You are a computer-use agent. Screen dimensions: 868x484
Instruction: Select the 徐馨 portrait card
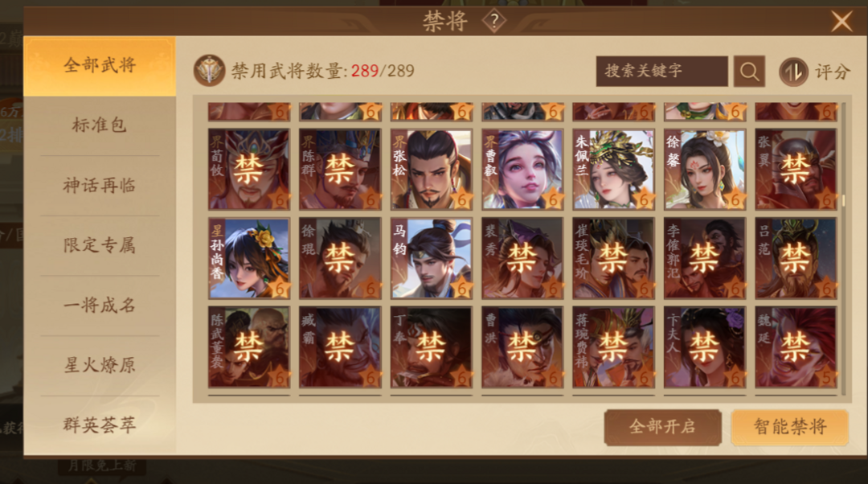pos(705,170)
